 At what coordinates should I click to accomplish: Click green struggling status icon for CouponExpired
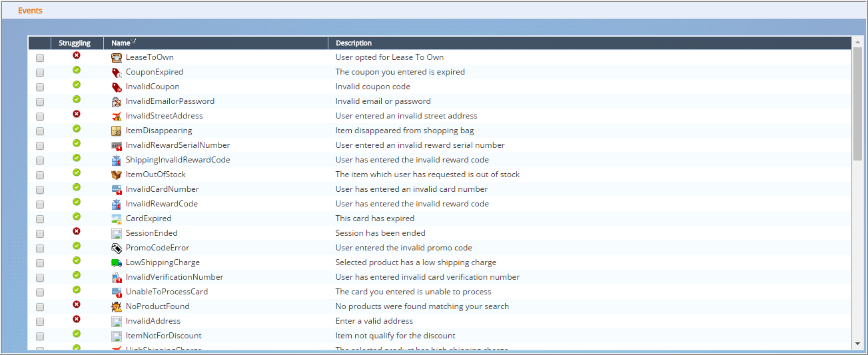77,70
